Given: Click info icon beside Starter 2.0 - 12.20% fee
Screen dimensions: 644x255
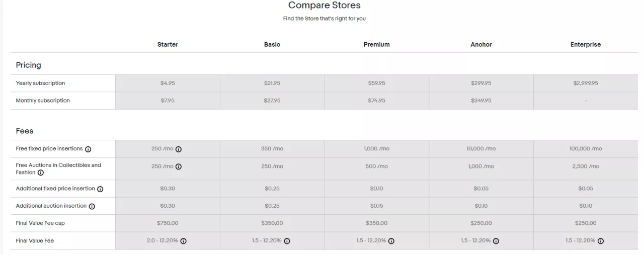Looking at the screenshot, I should [183, 241].
